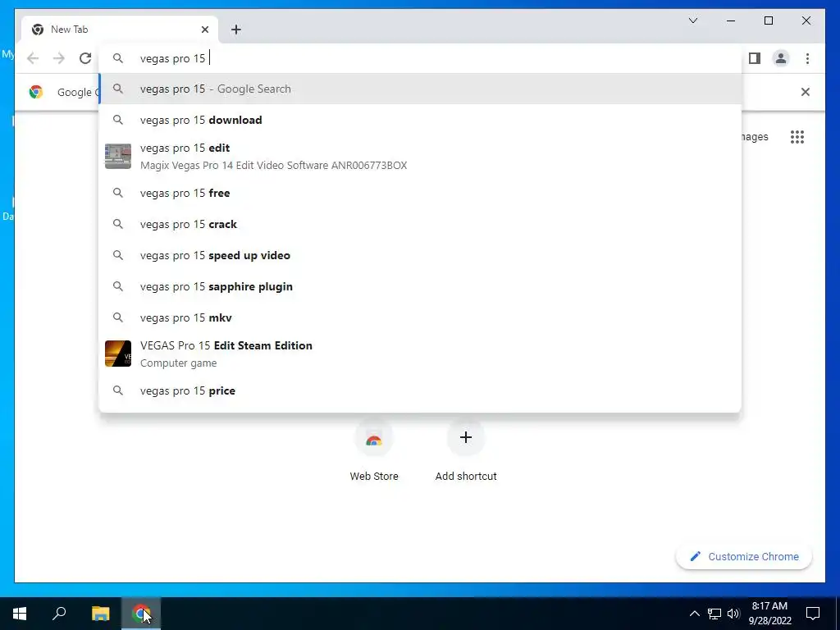Go back using the back arrow
The height and width of the screenshot is (630, 840).
(33, 58)
